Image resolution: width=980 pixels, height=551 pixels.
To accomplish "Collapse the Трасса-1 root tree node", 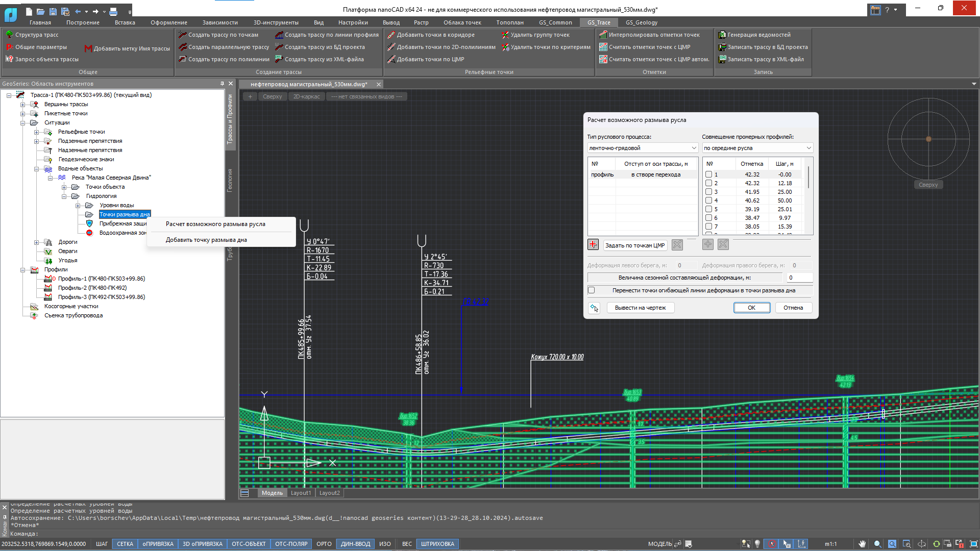I will (9, 95).
